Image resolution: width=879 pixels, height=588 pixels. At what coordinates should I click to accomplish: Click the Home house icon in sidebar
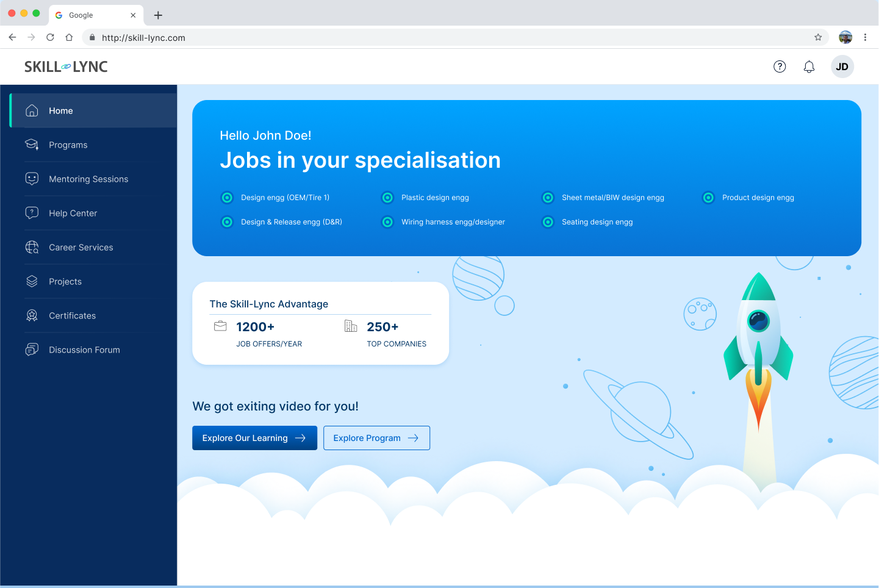coord(32,110)
